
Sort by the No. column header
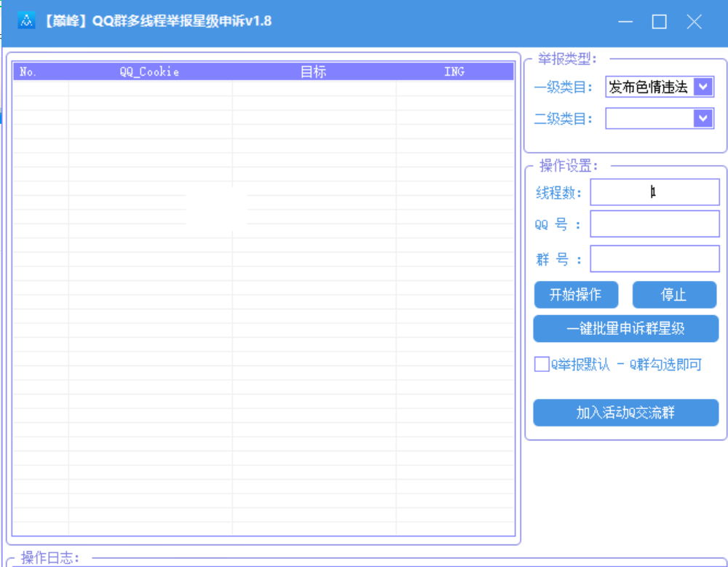[29, 71]
